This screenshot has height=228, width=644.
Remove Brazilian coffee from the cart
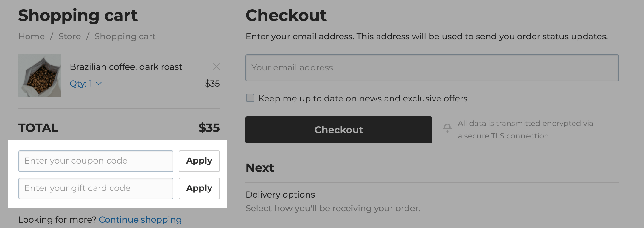[x=217, y=67]
